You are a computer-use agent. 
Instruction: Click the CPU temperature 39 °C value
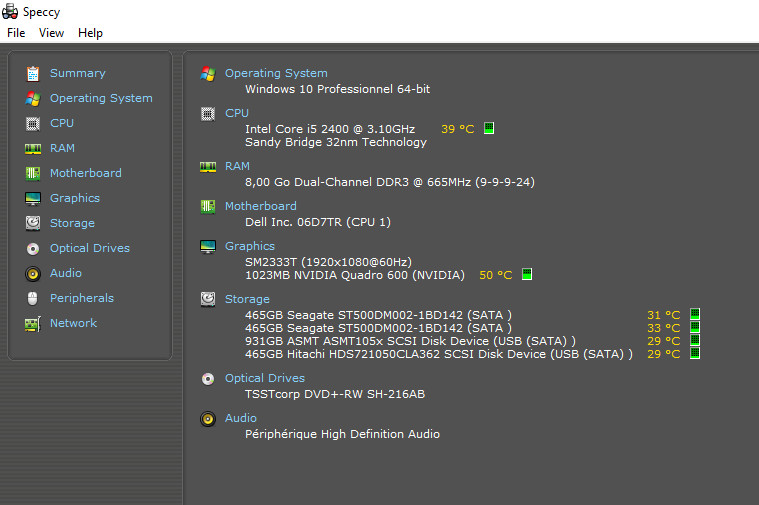click(457, 129)
